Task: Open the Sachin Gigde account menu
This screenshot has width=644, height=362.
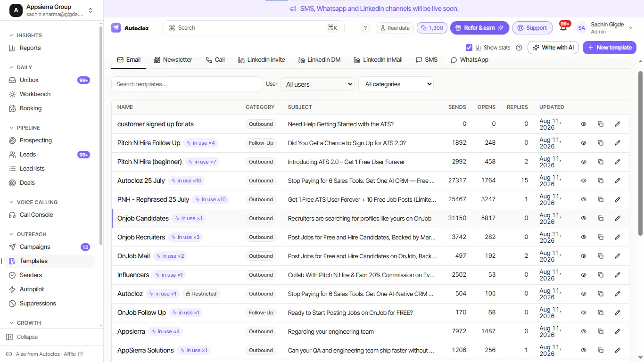Action: (605, 28)
